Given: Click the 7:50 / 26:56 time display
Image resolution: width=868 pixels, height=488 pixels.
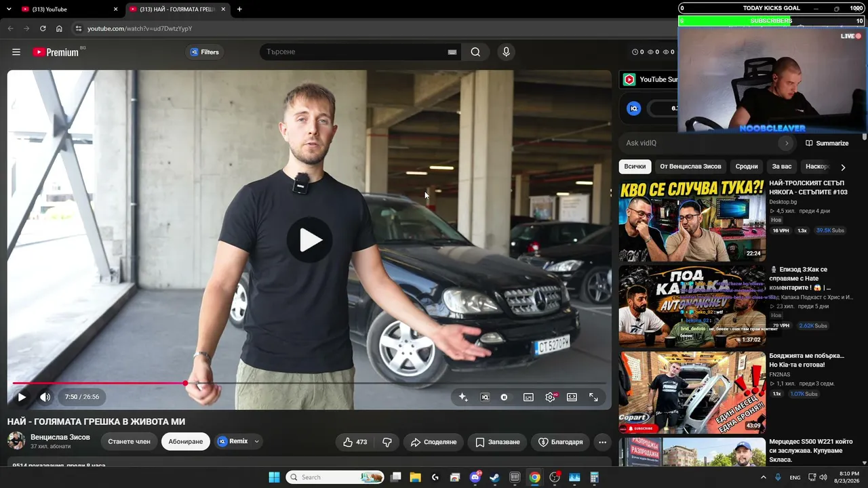Looking at the screenshot, I should click(x=82, y=397).
